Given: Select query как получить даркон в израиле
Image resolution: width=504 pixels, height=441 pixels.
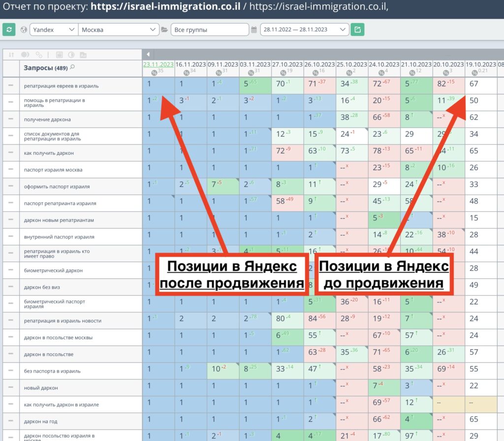Looking at the screenshot, I should (61, 405).
